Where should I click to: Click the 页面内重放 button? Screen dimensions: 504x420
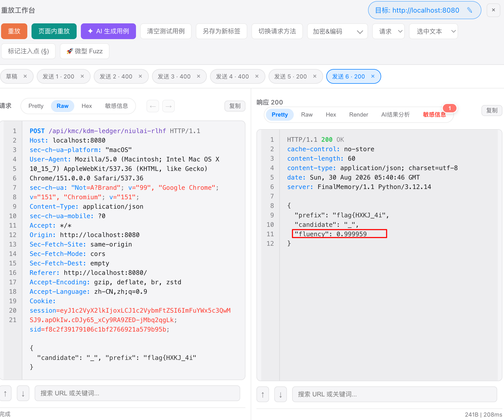point(54,31)
